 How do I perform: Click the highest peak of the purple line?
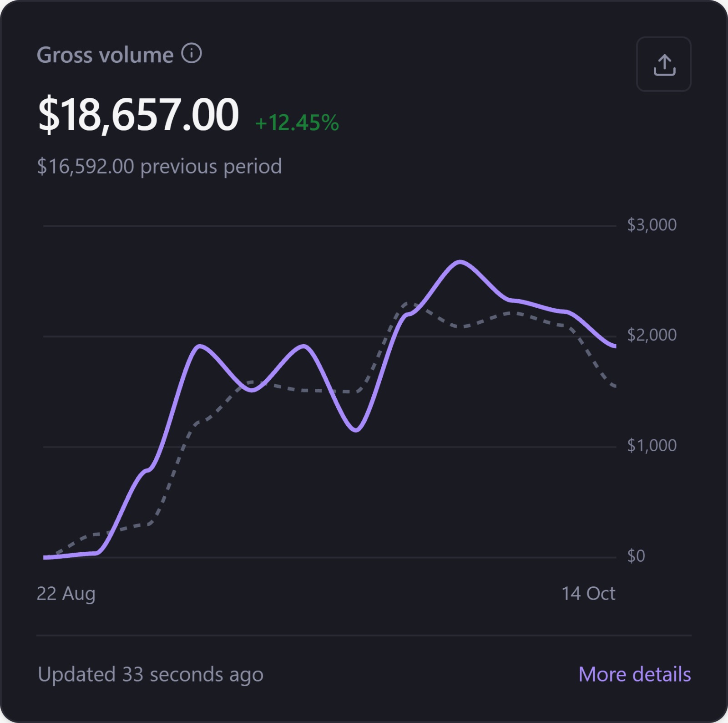click(x=460, y=262)
